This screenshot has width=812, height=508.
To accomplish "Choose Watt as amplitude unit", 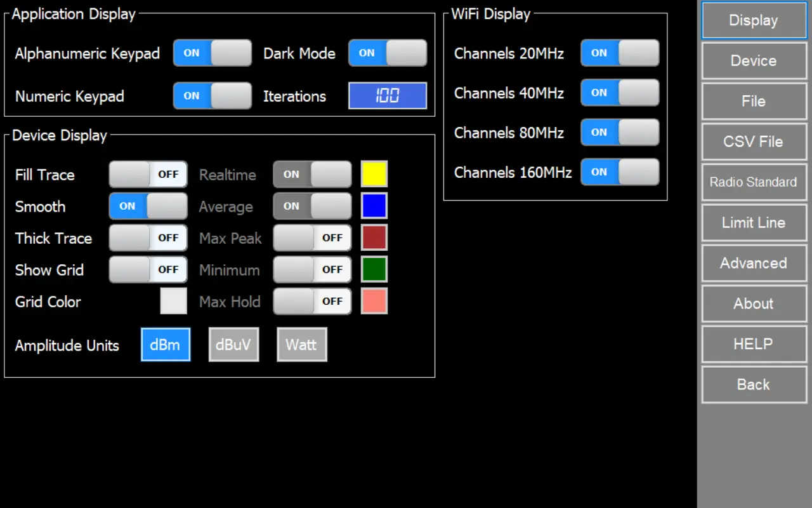I will 301,345.
